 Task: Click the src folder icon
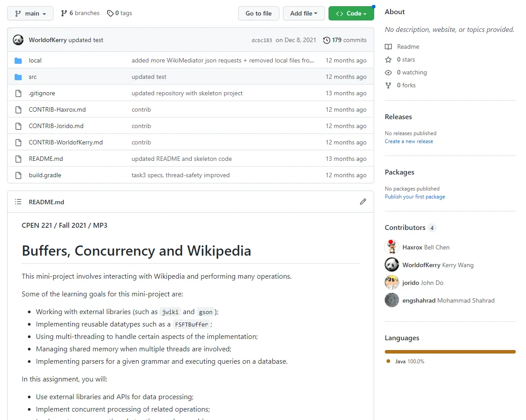tap(18, 77)
